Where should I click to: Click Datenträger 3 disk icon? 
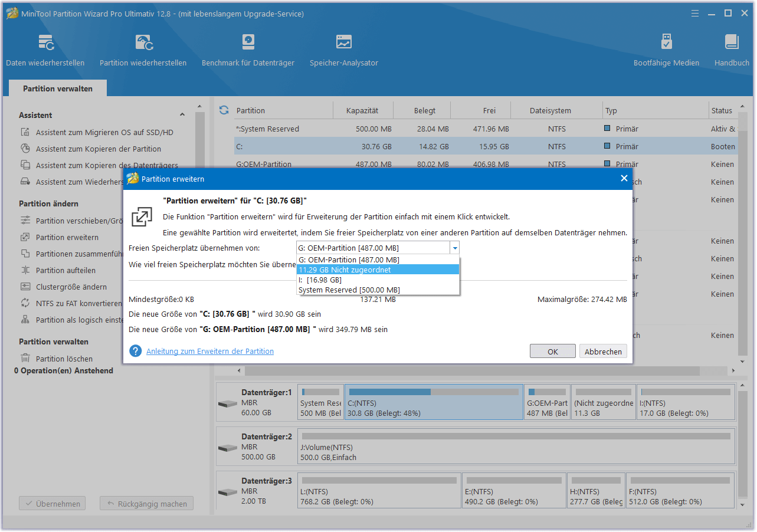click(227, 492)
